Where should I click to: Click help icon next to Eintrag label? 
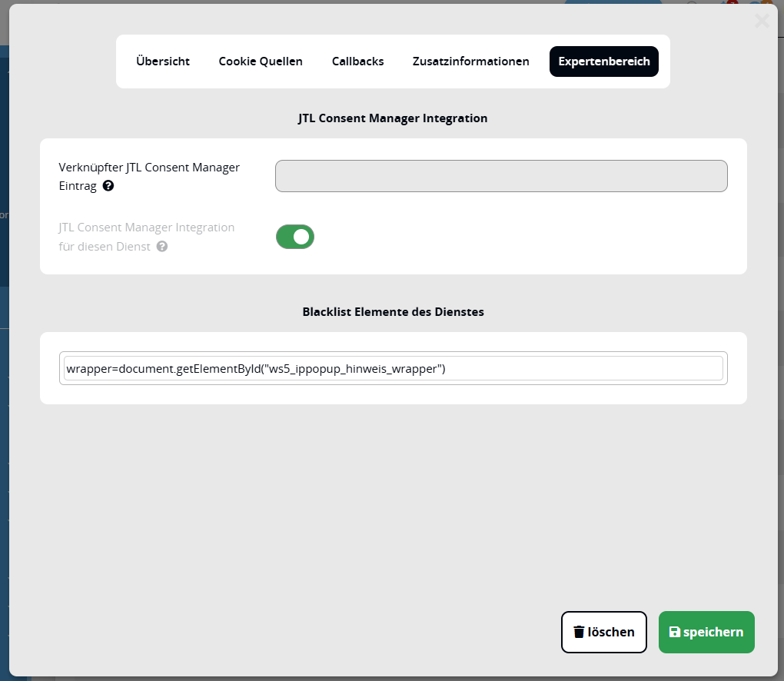(x=108, y=186)
